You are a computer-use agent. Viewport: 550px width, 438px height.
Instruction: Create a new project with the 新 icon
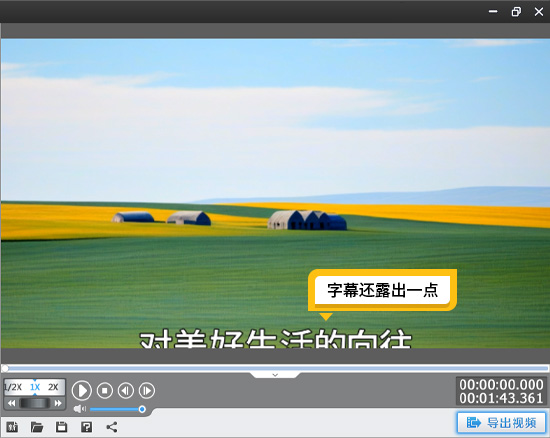pos(12,427)
